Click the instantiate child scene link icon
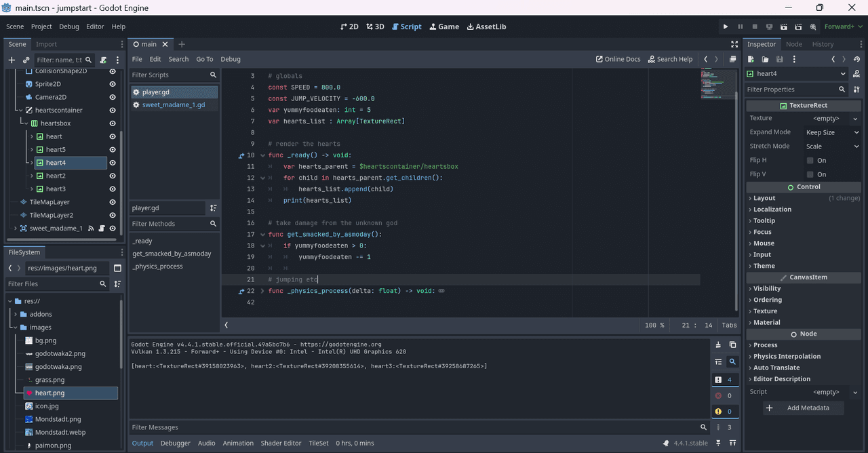The height and width of the screenshot is (453, 868). click(26, 60)
